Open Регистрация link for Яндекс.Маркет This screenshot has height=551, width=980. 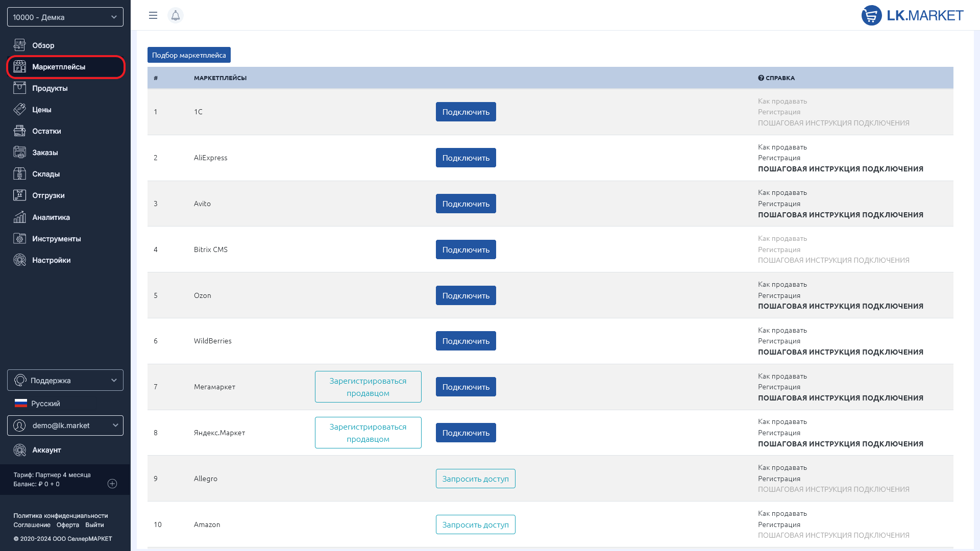click(x=779, y=433)
